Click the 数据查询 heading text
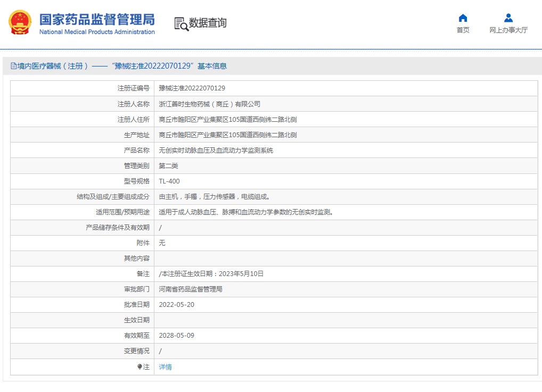Image resolution: width=542 pixels, height=392 pixels. tap(208, 23)
